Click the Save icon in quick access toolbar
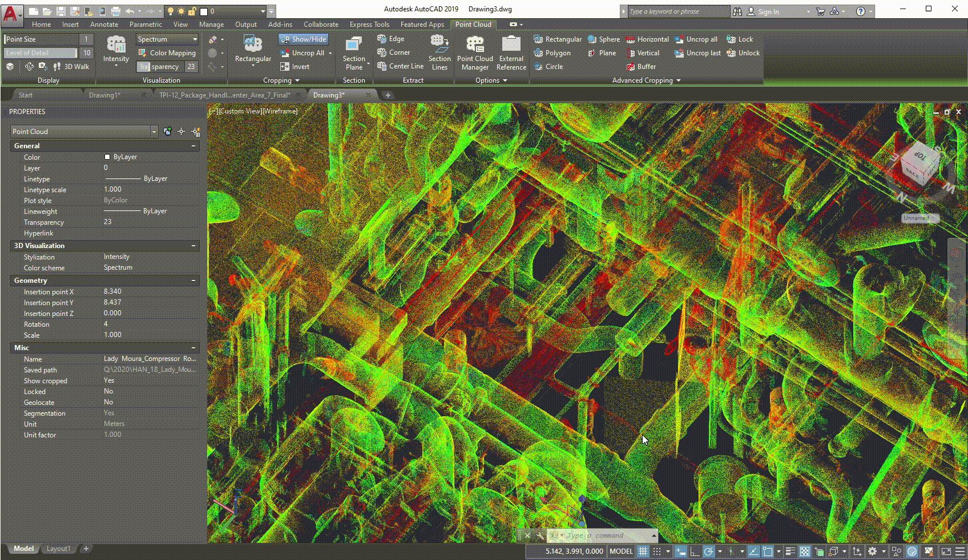The height and width of the screenshot is (560, 968). pyautogui.click(x=61, y=11)
